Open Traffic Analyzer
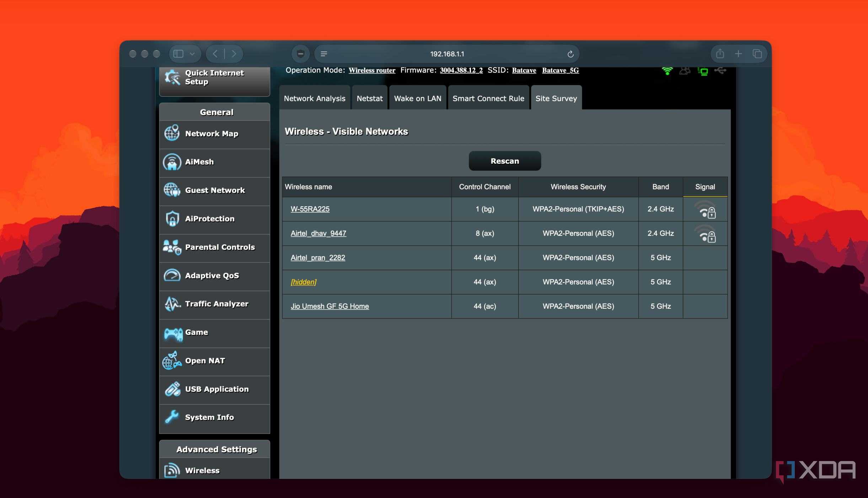 [x=214, y=304]
